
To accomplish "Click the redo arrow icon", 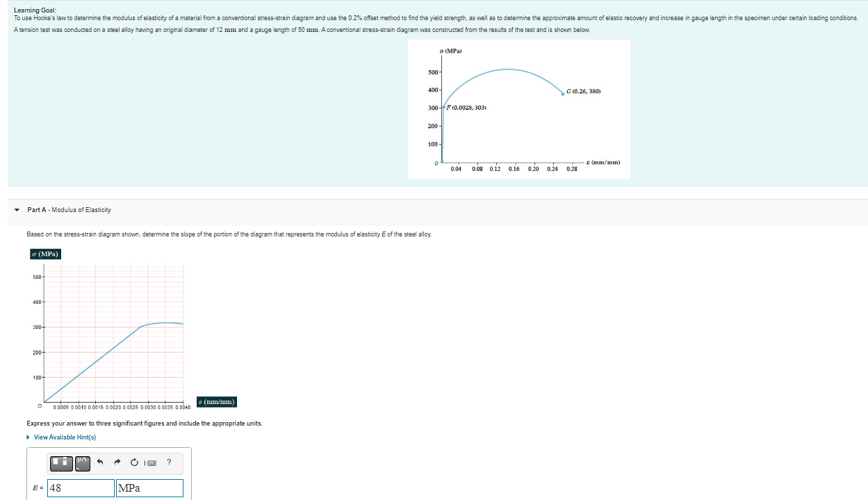I will (117, 462).
